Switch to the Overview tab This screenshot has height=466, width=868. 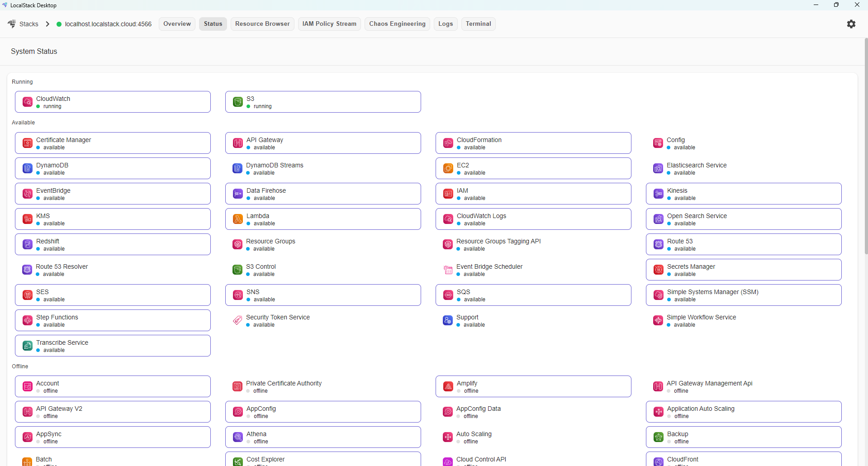pyautogui.click(x=177, y=24)
